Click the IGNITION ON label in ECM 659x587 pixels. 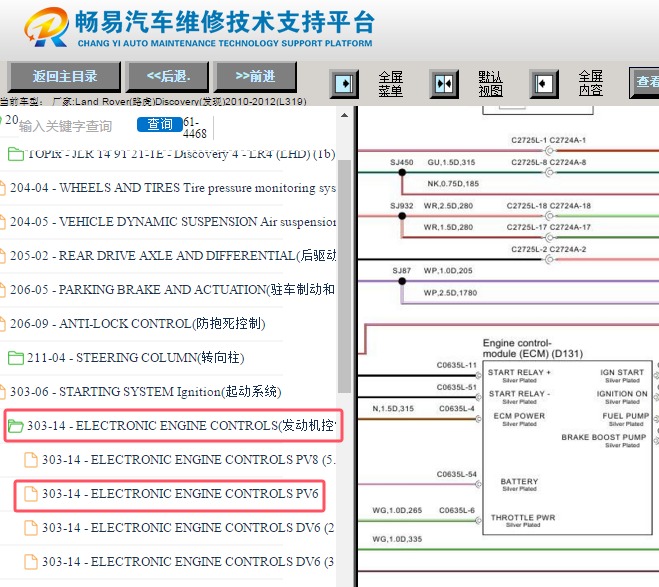pyautogui.click(x=622, y=394)
